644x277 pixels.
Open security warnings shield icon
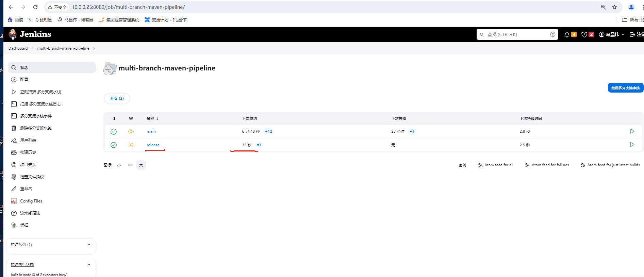coord(584,34)
